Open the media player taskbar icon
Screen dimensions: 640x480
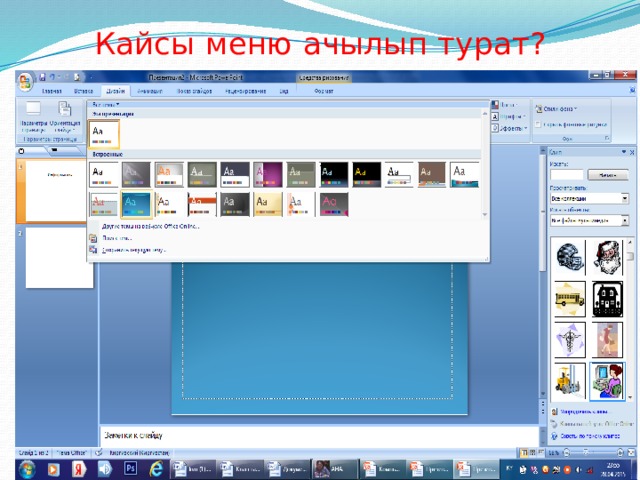(x=53, y=469)
